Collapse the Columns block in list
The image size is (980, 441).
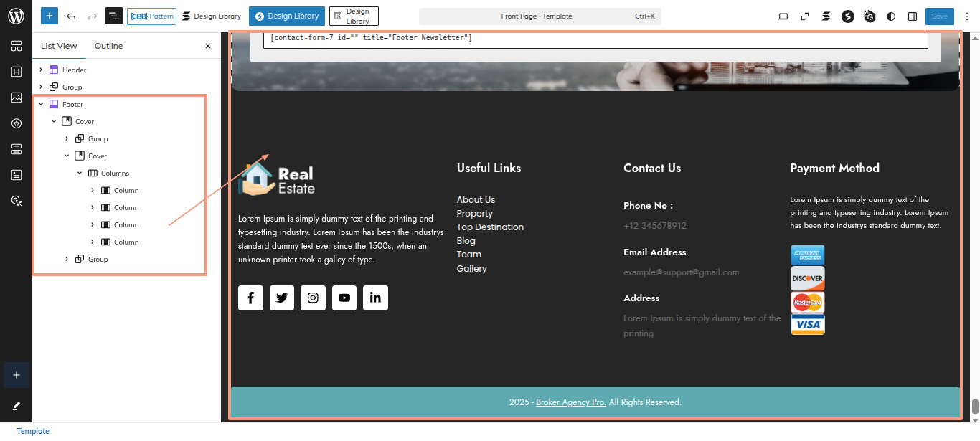[80, 173]
